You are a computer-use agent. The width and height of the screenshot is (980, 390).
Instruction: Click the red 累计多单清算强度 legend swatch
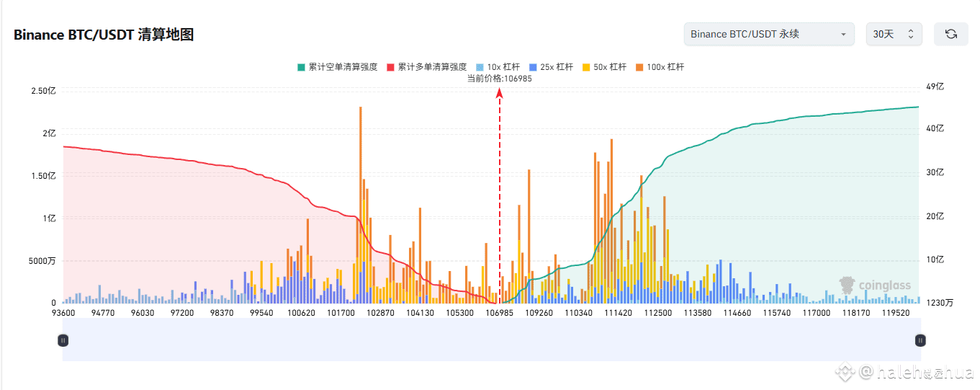[x=391, y=67]
